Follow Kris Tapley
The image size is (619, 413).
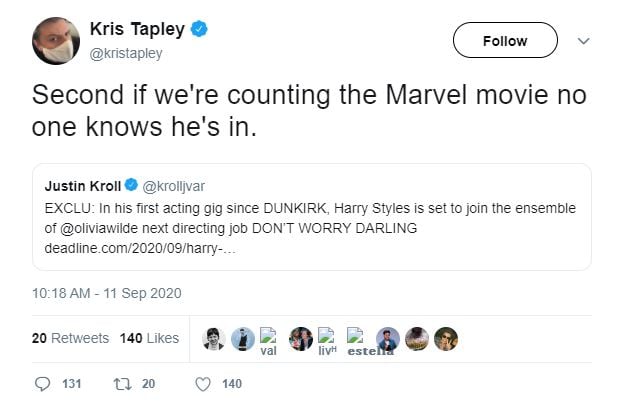coord(505,41)
